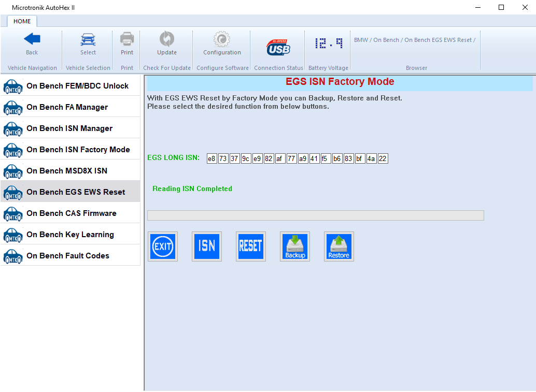Click first EGS LONG ISN byte field e8
536x392 pixels.
[x=211, y=158]
